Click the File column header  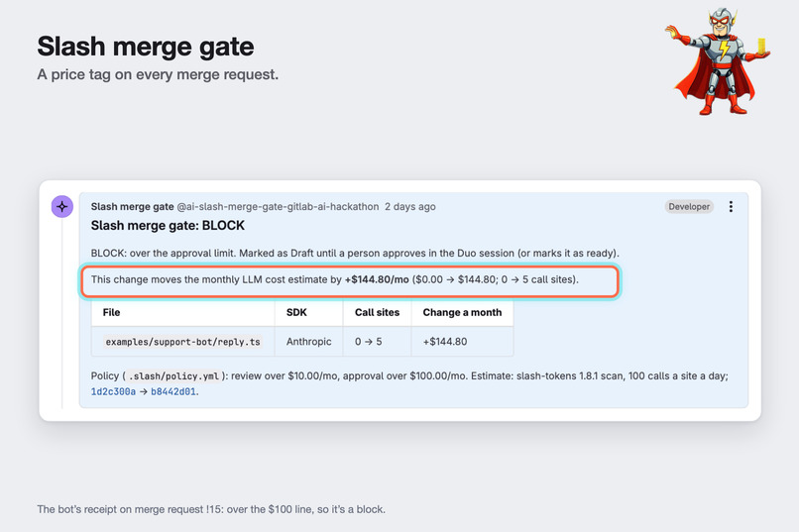[x=183, y=313]
